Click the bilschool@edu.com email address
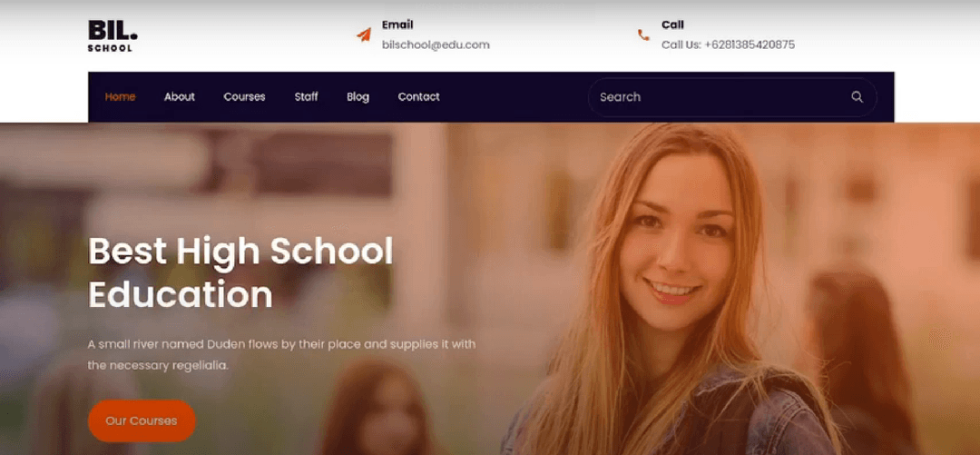The image size is (980, 455). tap(436, 45)
